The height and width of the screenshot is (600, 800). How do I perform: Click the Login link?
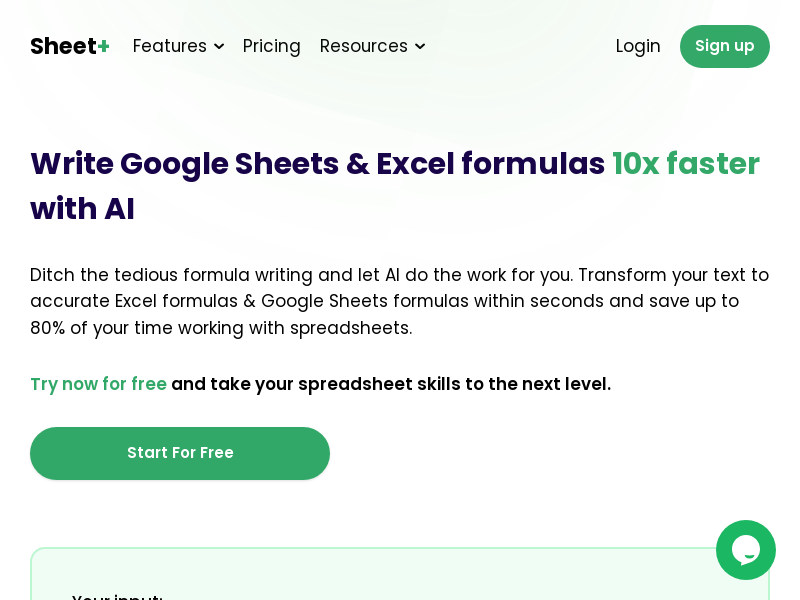click(638, 46)
